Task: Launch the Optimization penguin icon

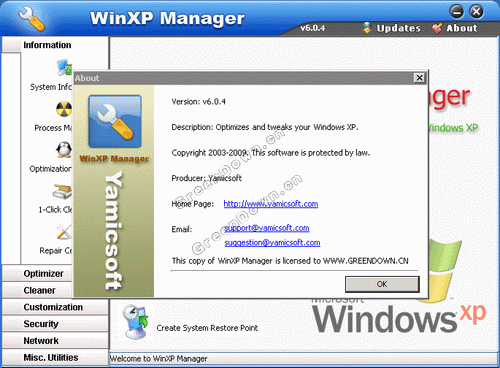Action: tap(64, 150)
